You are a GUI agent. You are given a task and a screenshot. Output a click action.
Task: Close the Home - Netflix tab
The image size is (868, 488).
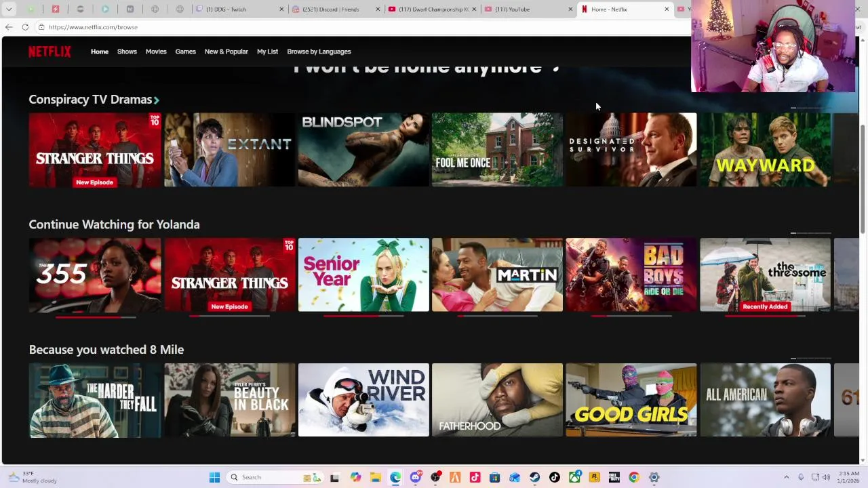pyautogui.click(x=667, y=9)
